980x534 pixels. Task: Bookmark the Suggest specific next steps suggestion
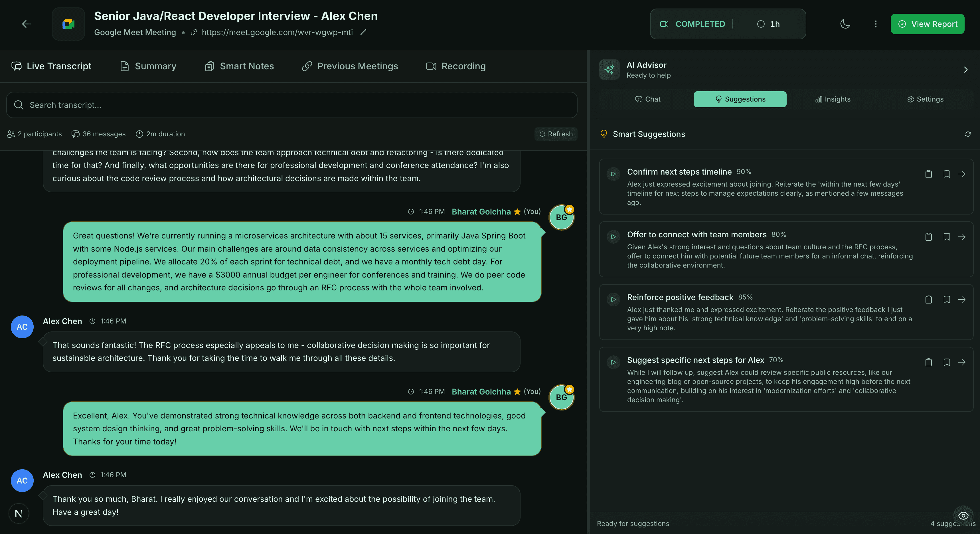(x=947, y=362)
